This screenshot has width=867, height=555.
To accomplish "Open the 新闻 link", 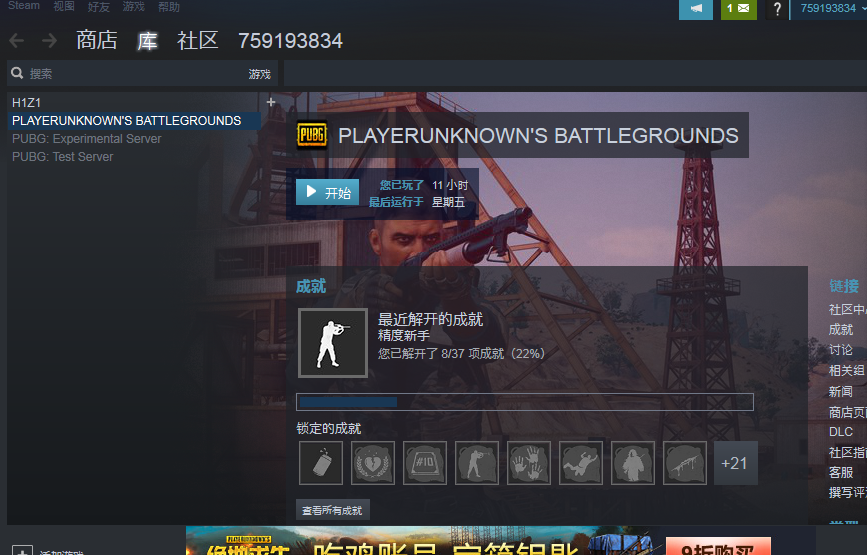I will tap(840, 391).
